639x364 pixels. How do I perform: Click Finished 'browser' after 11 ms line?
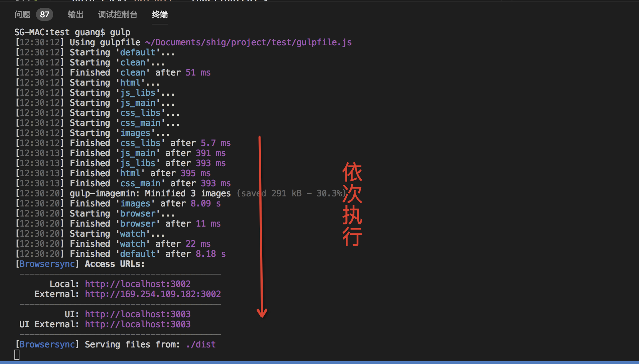coord(118,224)
